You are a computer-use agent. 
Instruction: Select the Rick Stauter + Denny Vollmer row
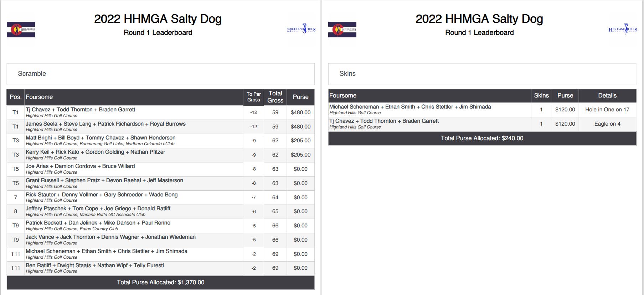[161, 197]
